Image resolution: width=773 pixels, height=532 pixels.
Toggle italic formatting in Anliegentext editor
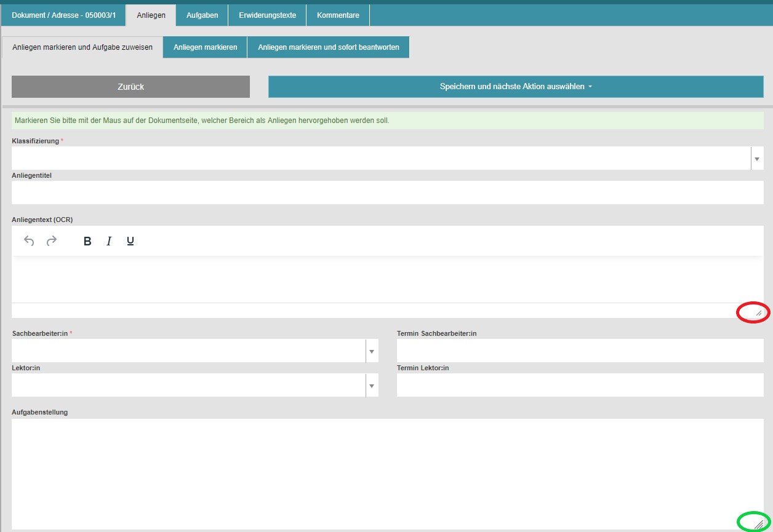coord(109,241)
